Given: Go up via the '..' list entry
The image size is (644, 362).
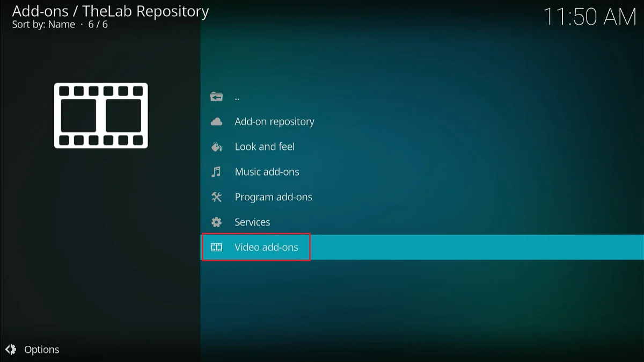Looking at the screenshot, I should click(x=237, y=97).
